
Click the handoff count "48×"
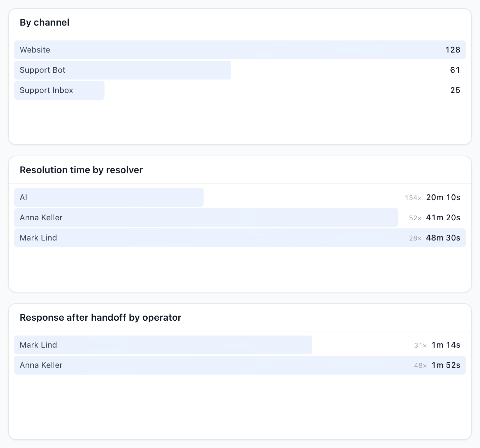(421, 366)
